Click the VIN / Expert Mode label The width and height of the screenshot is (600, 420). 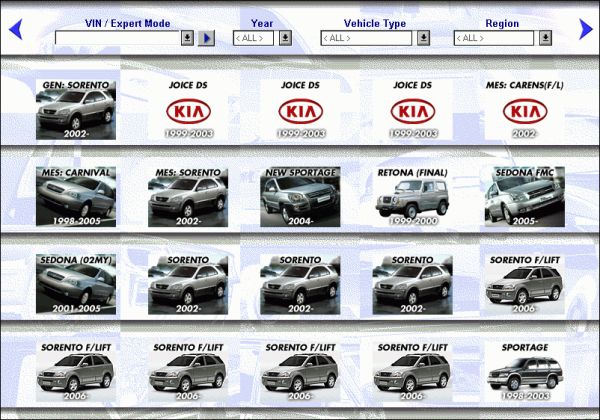tap(127, 23)
